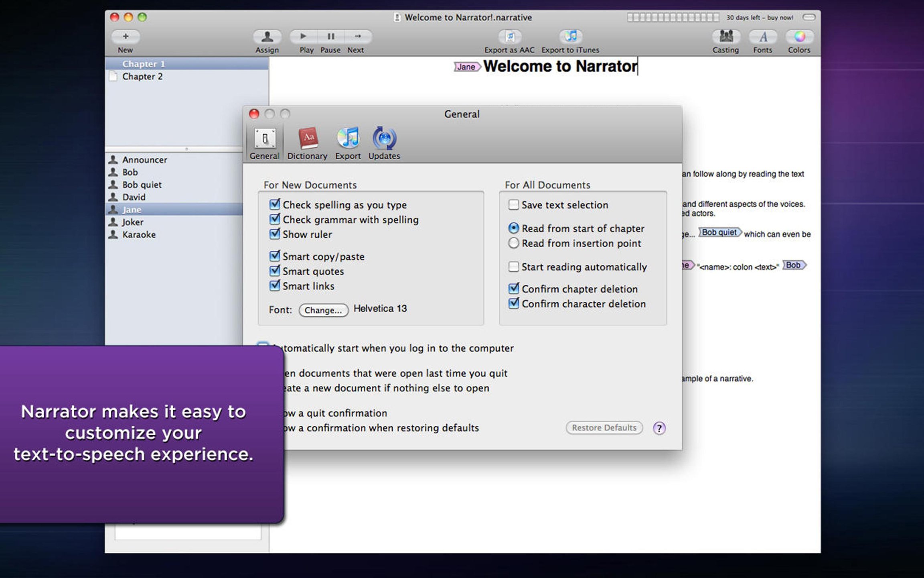Select the Announcer character
This screenshot has height=578, width=924.
(x=174, y=160)
